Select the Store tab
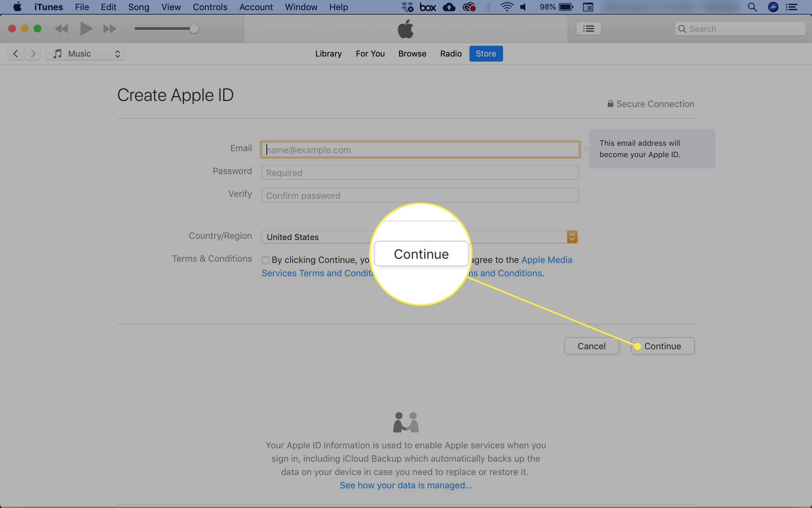812x508 pixels. 486,54
